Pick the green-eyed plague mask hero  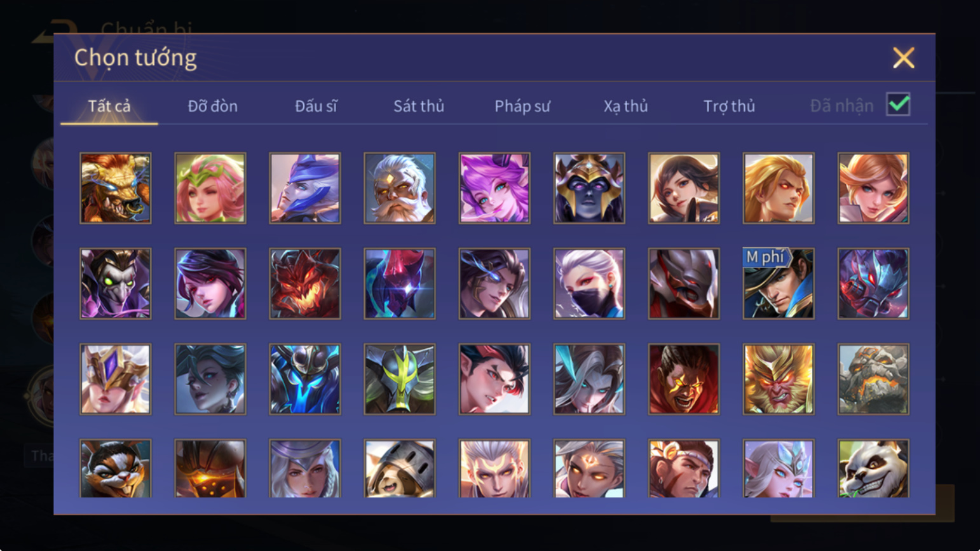[x=116, y=283]
